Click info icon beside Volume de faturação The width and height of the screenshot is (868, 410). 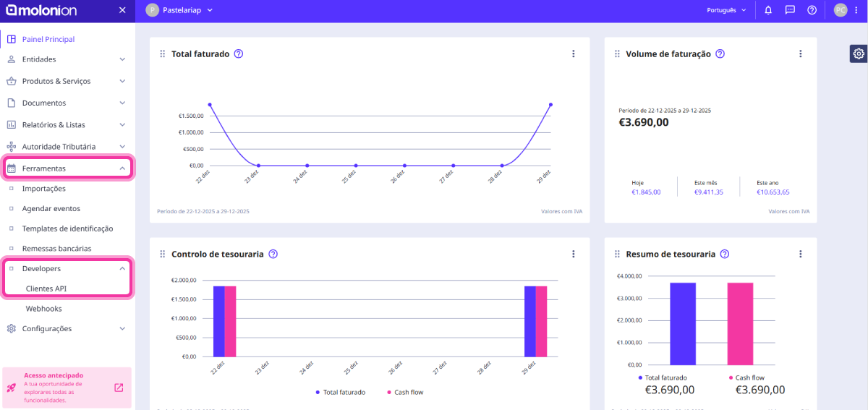[720, 54]
